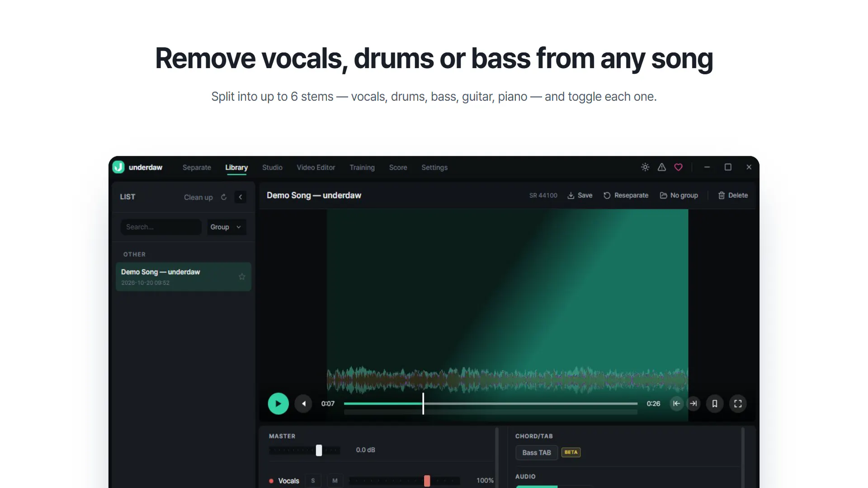
Task: Open Bass TAB
Action: (537, 452)
